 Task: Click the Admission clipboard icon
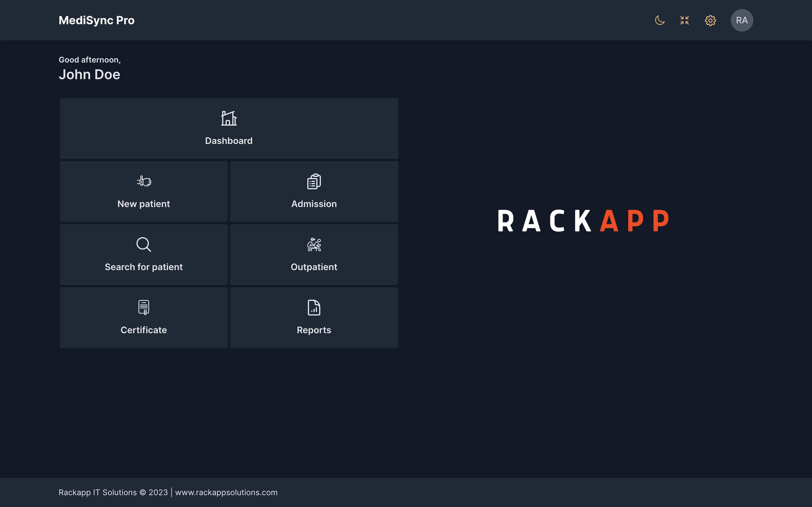point(314,181)
